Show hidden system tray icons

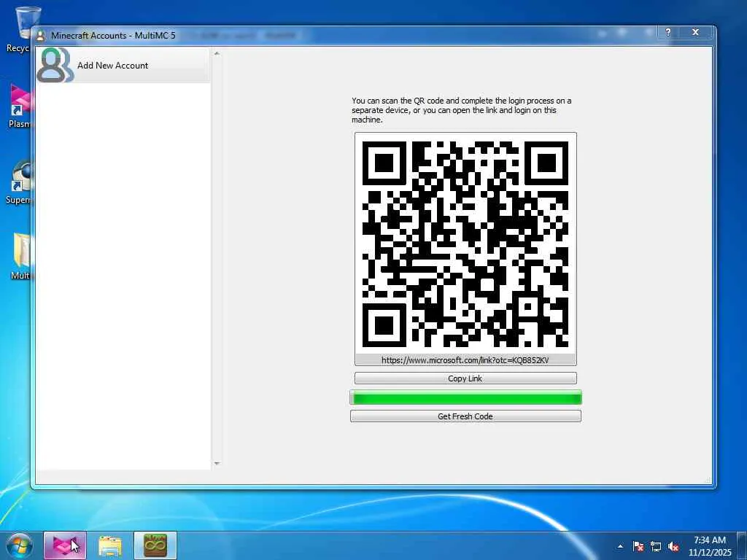[x=620, y=546]
